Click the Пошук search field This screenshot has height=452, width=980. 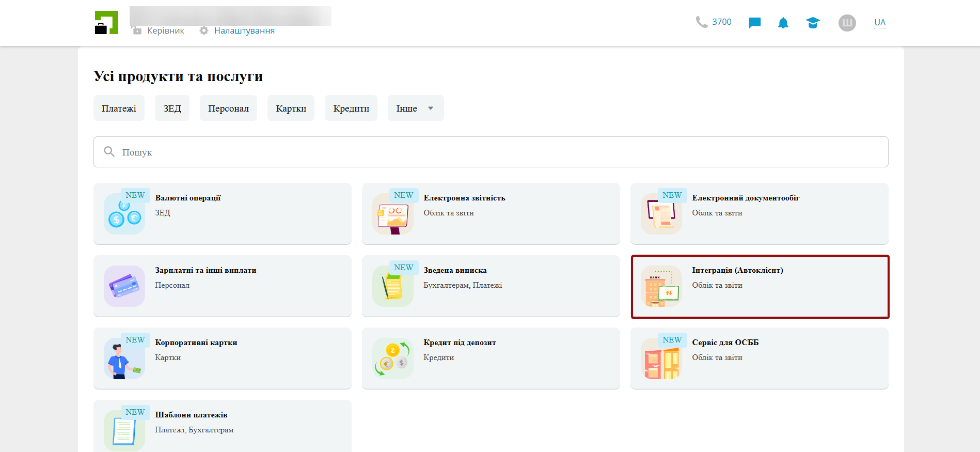pyautogui.click(x=491, y=152)
